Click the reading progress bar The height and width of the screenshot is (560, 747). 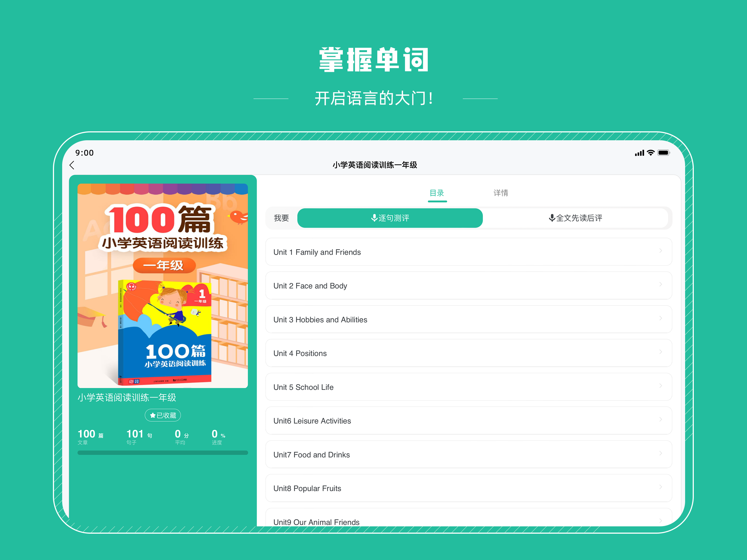[x=163, y=453]
